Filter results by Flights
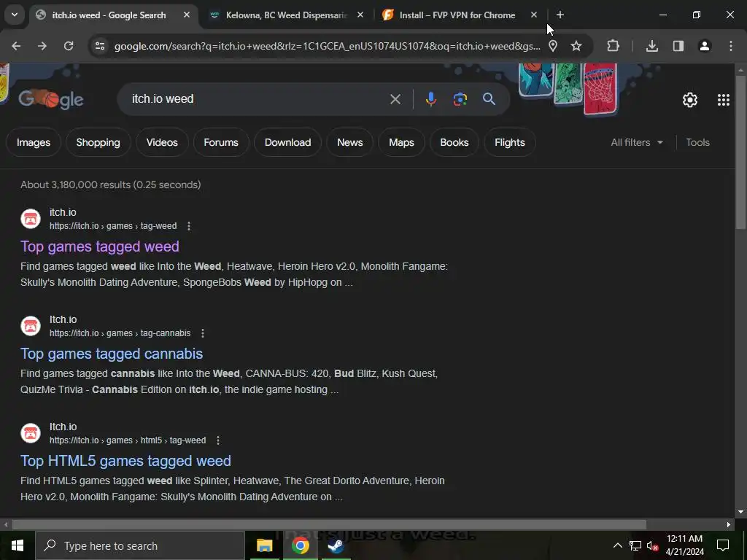 (x=510, y=142)
